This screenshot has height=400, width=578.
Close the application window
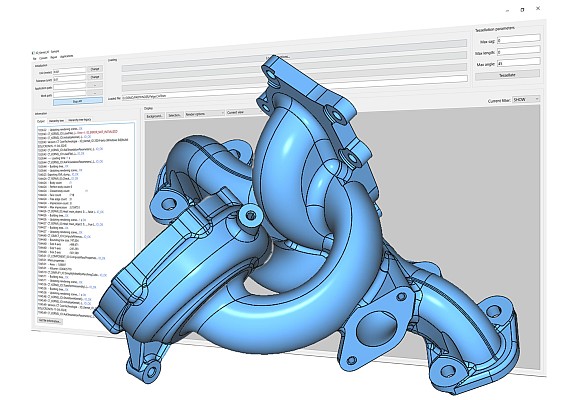click(x=538, y=8)
